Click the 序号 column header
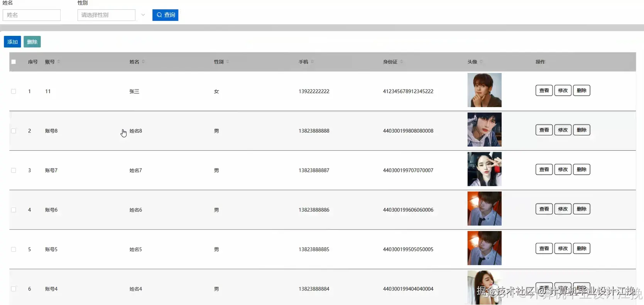644x305 pixels. click(33, 62)
